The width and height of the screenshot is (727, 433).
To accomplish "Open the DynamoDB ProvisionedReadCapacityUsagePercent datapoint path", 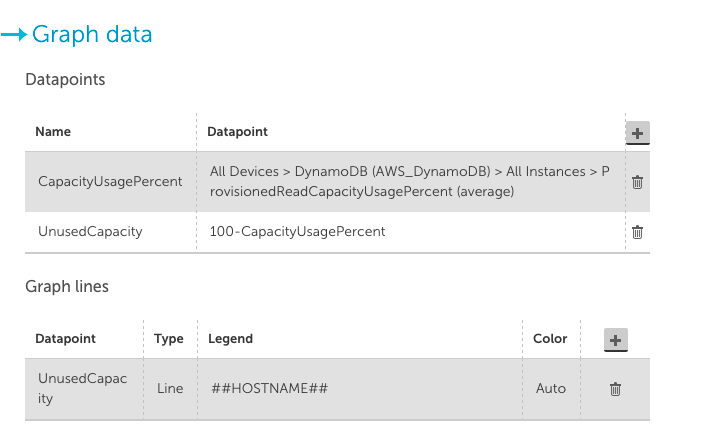I will pos(409,181).
